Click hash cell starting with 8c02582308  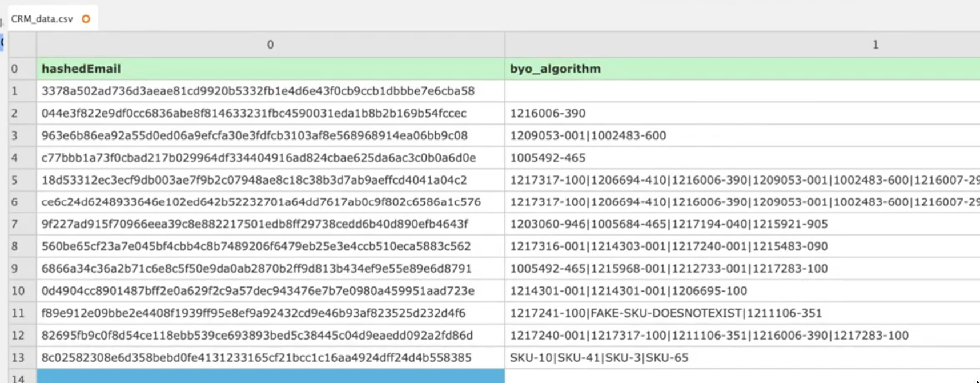(x=271, y=358)
